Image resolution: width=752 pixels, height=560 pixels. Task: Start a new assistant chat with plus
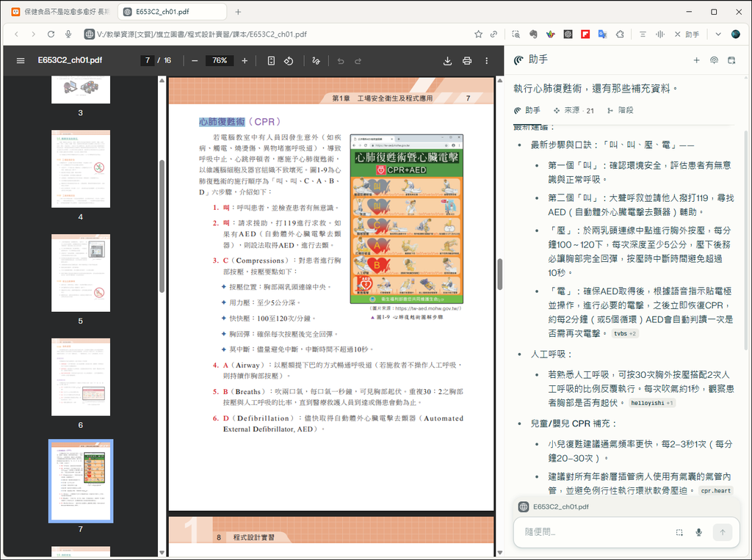pos(696,60)
